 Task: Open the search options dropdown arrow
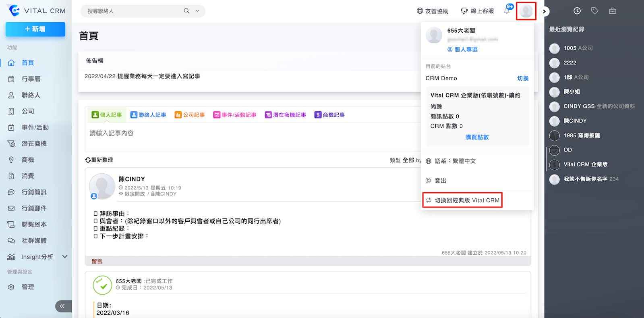click(x=197, y=11)
